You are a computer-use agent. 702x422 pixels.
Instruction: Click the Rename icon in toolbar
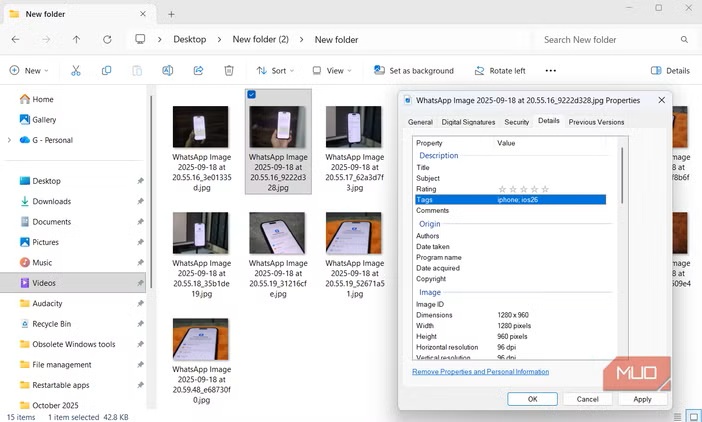tap(167, 71)
